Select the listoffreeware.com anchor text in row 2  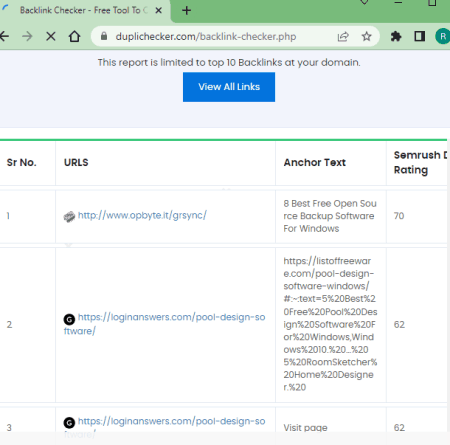tap(330, 324)
